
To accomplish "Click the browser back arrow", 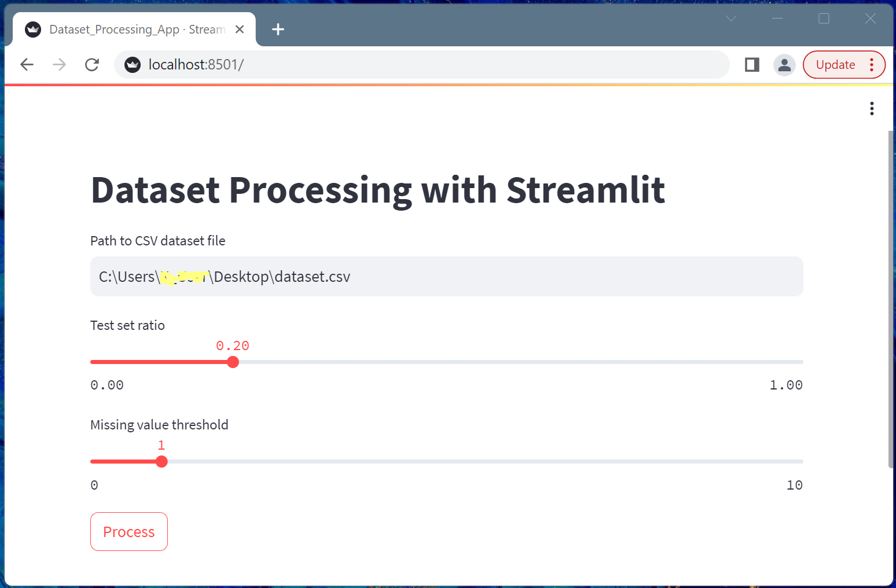I will tap(27, 64).
